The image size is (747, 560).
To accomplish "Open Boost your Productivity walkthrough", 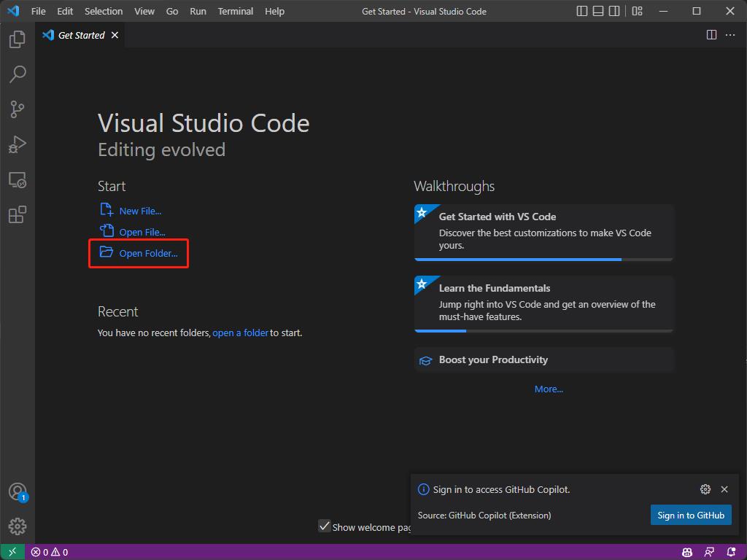I will [x=543, y=360].
